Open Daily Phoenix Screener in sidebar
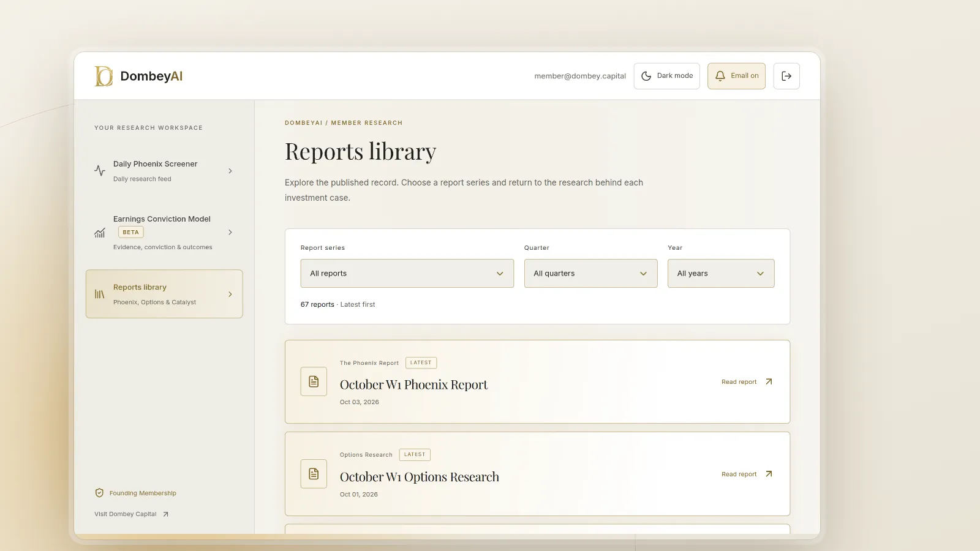 (164, 171)
